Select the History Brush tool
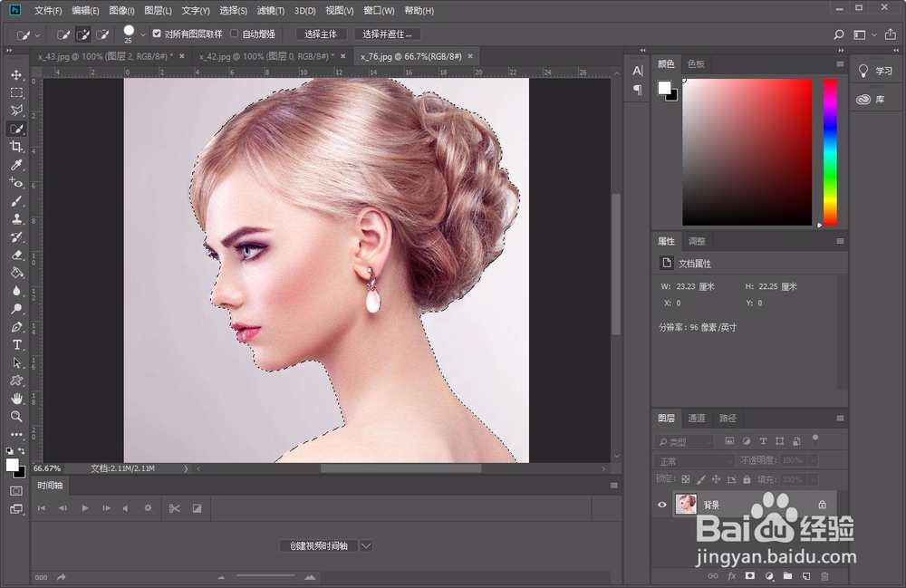 (x=16, y=236)
